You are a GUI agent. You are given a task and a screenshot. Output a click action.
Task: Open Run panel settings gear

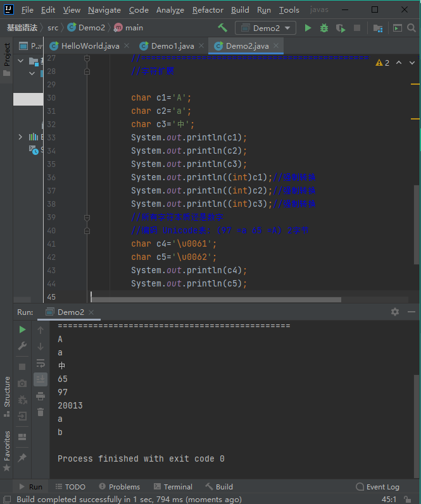tap(395, 312)
